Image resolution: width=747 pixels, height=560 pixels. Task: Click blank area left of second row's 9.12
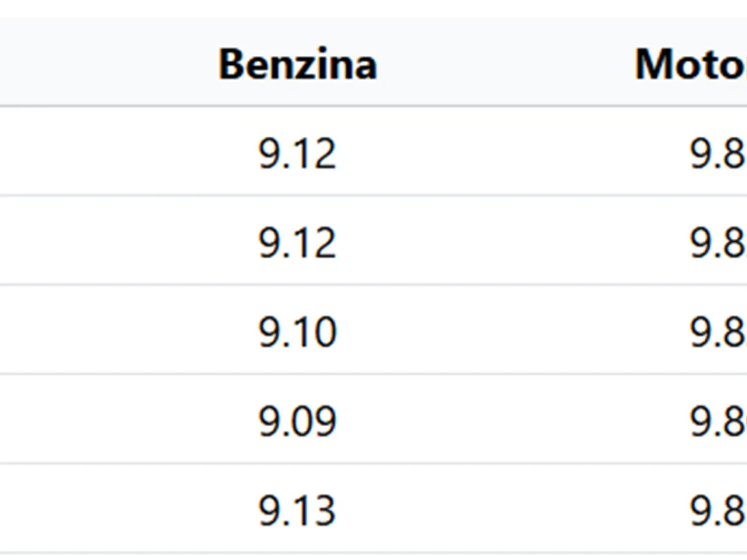[93, 242]
